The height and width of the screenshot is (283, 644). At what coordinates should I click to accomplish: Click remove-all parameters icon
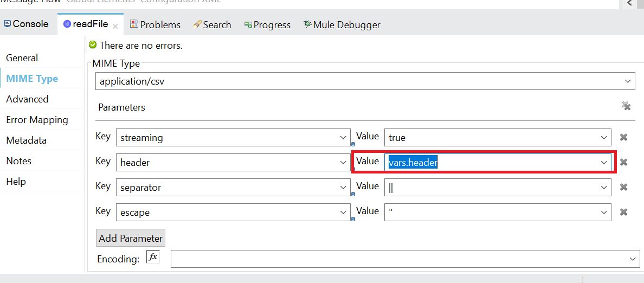(x=626, y=106)
